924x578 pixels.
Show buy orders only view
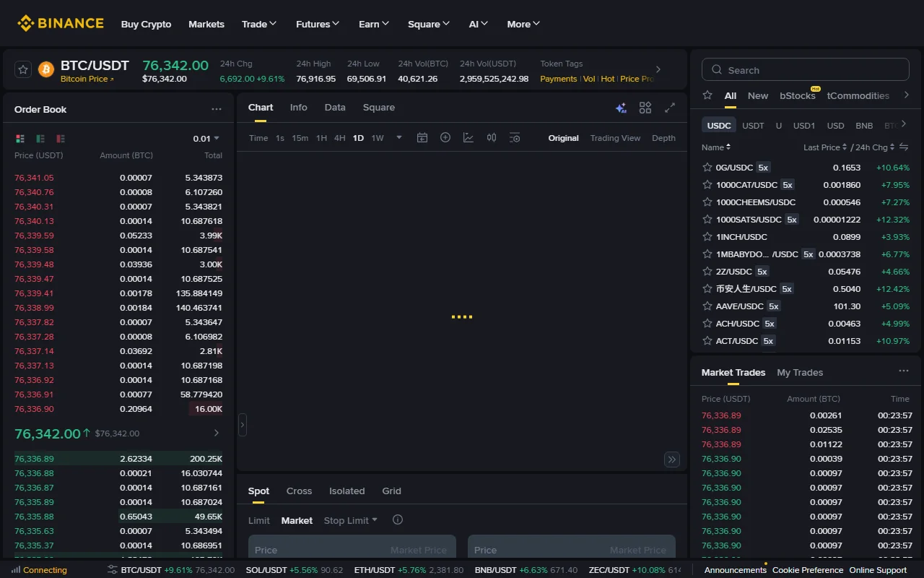pos(40,138)
